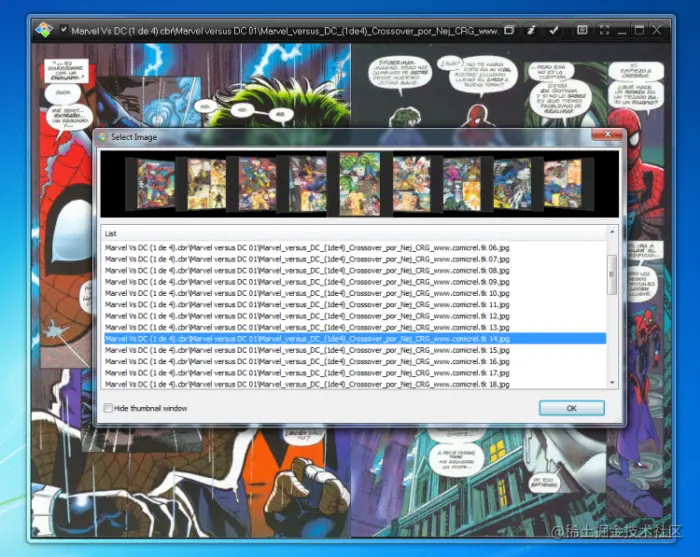Select the list entry ending in 15.jpg
The width and height of the screenshot is (700, 557).
(x=354, y=350)
